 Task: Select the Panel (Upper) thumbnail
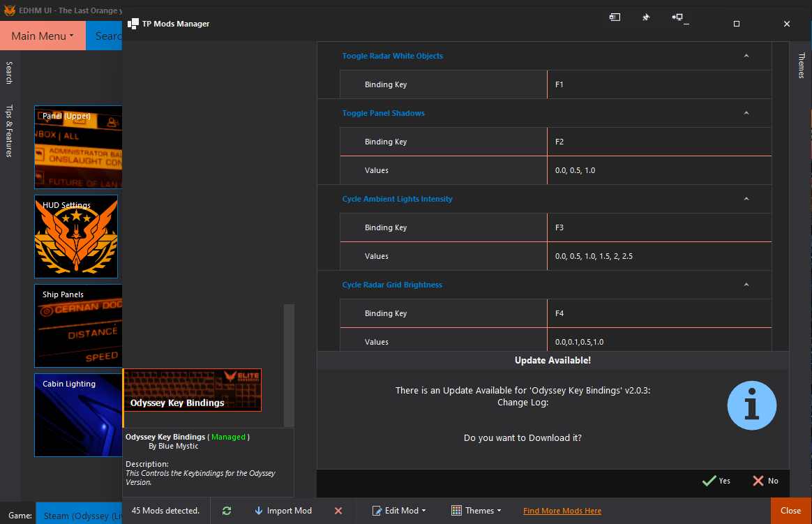pyautogui.click(x=78, y=147)
